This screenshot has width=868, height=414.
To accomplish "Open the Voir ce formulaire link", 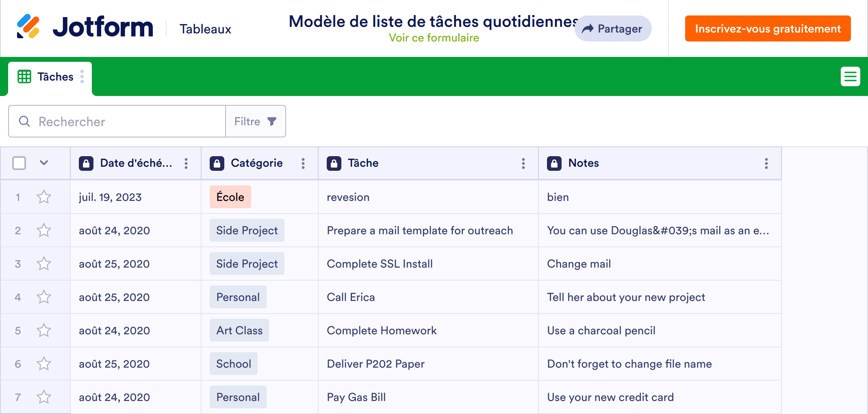I will pos(434,38).
